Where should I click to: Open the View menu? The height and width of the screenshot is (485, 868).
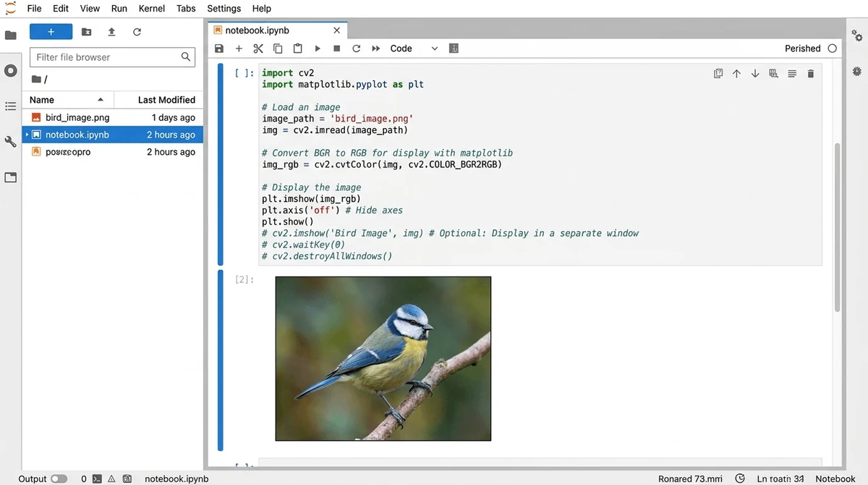[90, 9]
